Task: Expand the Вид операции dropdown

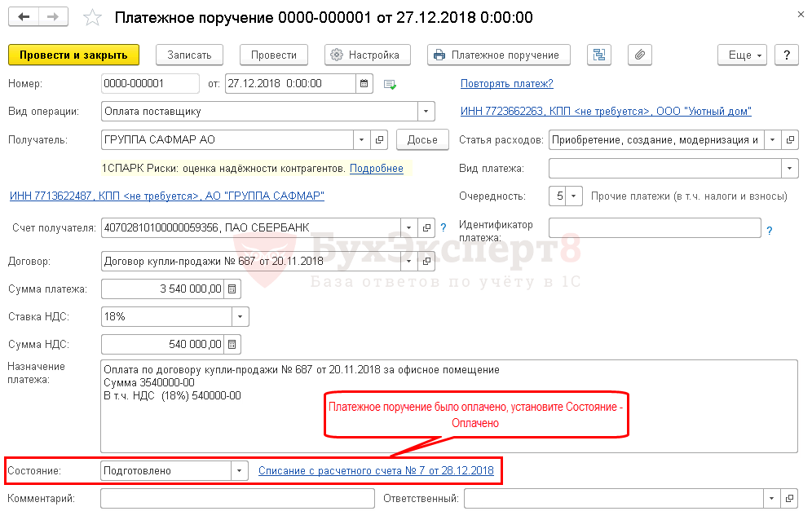Action: [x=426, y=111]
